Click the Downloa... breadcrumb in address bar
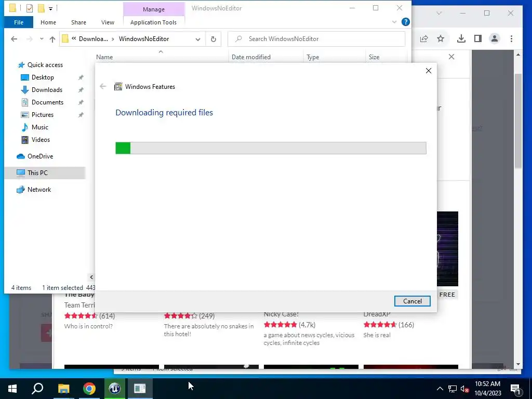 [x=94, y=39]
